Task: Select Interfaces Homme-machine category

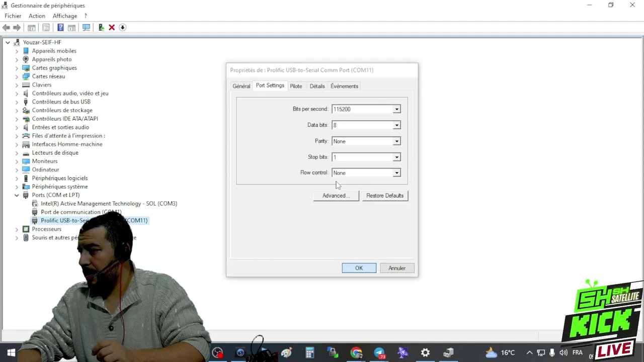Action: coord(67,144)
